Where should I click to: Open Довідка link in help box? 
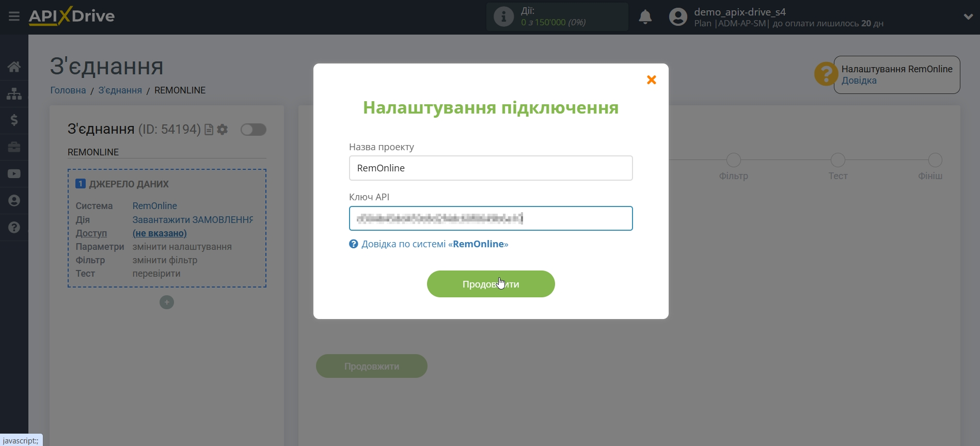(859, 81)
